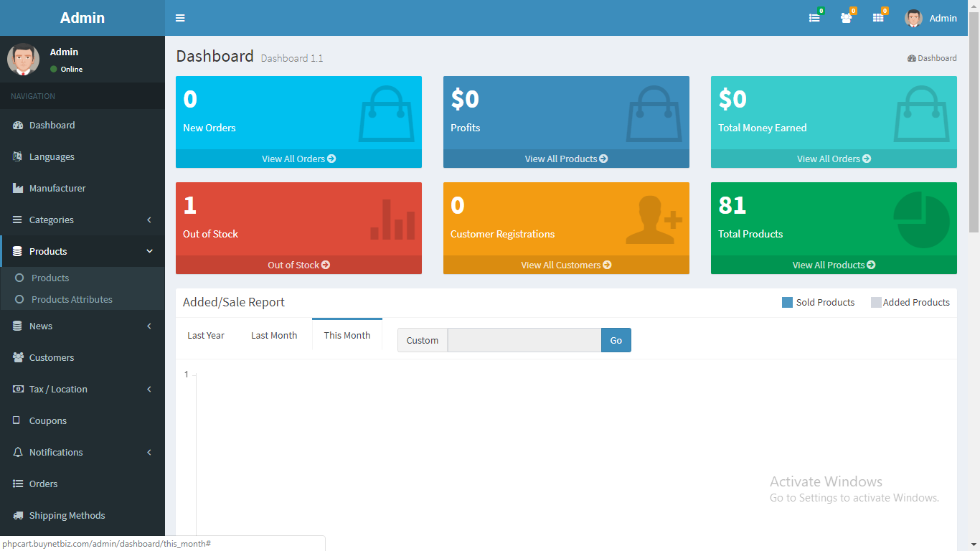Click the Coupons icon in sidebar
Screen dimensions: 980x551
[x=17, y=420]
